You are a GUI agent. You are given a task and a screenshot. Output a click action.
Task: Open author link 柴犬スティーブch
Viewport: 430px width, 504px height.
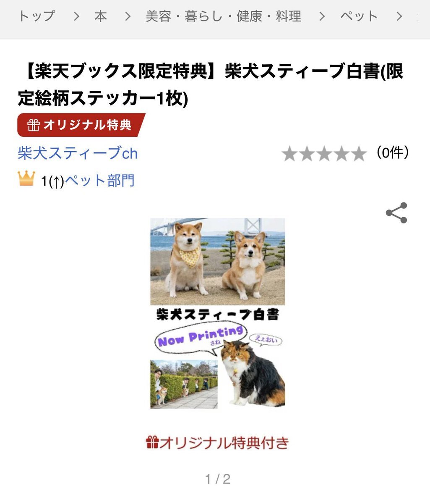pyautogui.click(x=78, y=153)
